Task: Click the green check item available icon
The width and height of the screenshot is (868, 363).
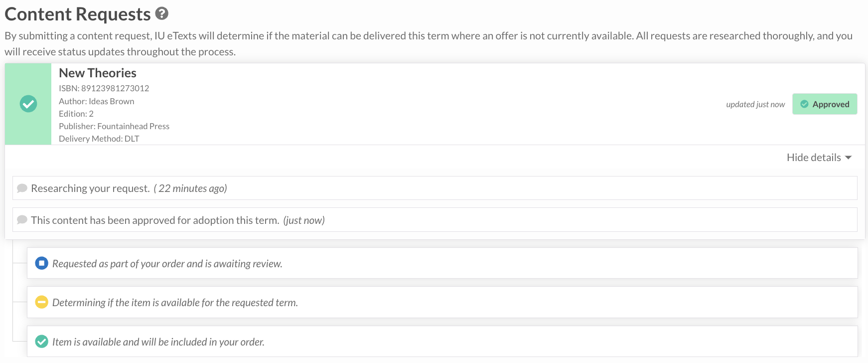Action: click(42, 342)
